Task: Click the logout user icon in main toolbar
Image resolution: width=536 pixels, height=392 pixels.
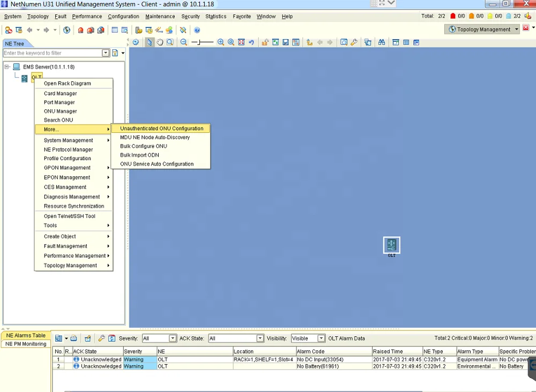Action: (x=9, y=30)
